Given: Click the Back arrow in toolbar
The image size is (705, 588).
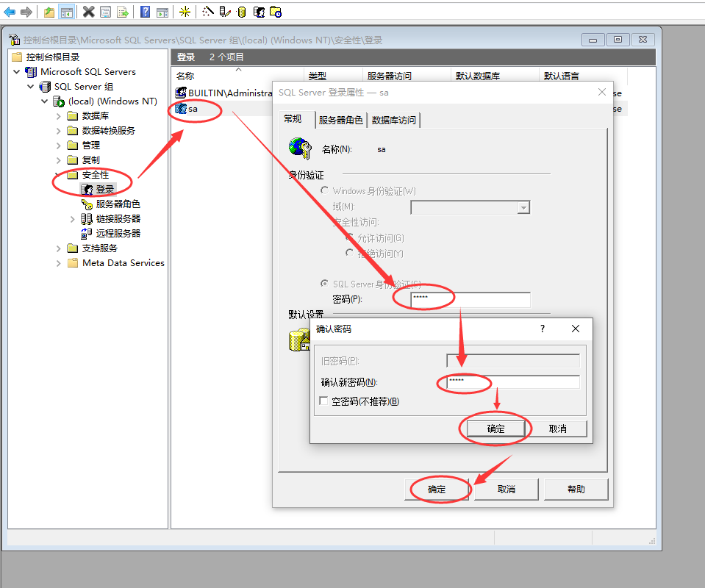Looking at the screenshot, I should [10, 12].
